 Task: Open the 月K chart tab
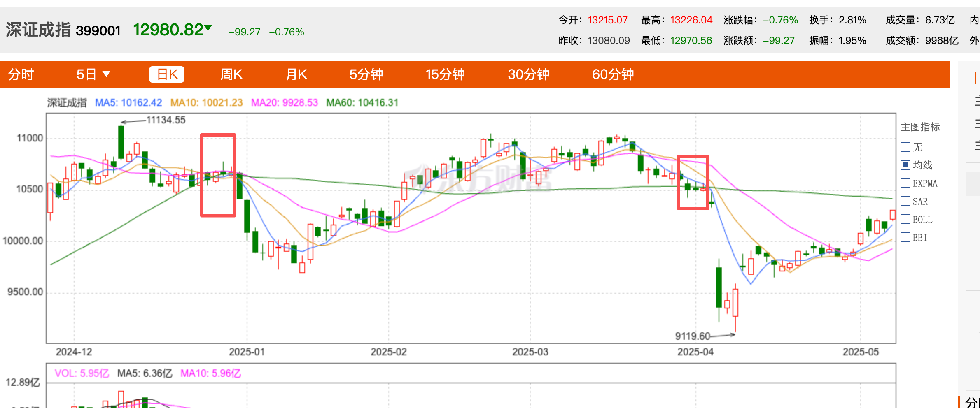(296, 74)
